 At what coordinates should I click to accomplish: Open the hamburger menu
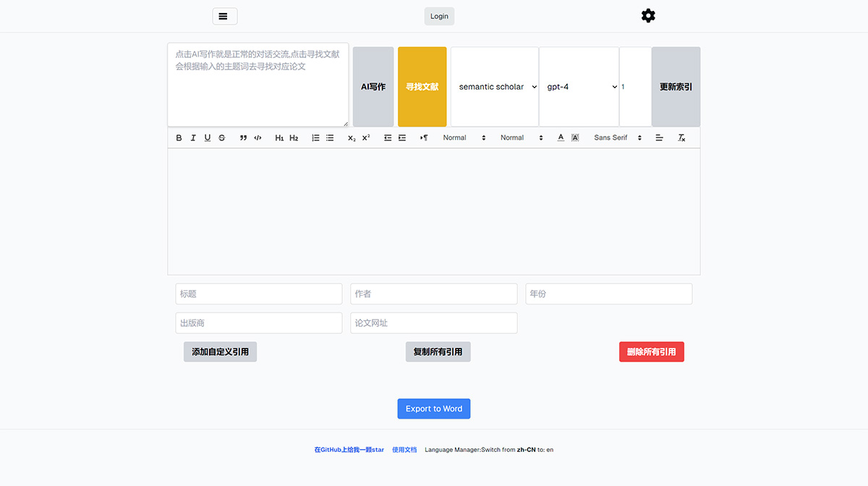224,15
